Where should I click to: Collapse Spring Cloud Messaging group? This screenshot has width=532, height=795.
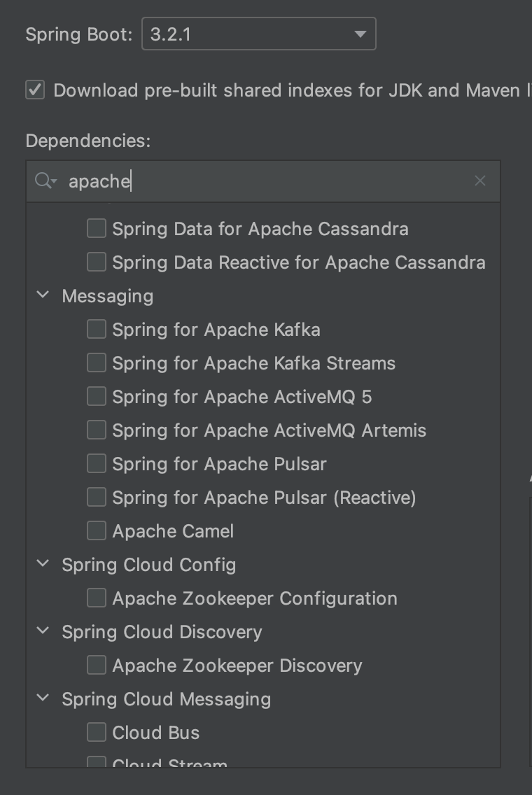click(x=43, y=698)
